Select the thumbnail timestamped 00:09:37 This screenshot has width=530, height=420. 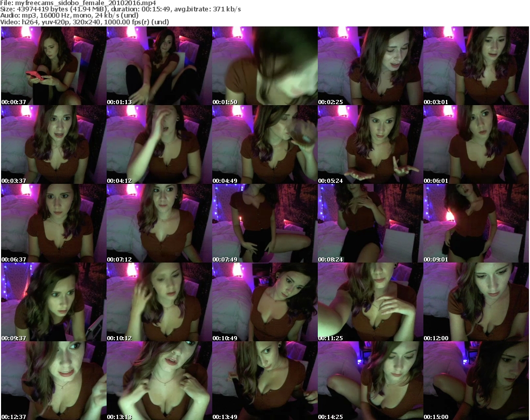(53, 302)
